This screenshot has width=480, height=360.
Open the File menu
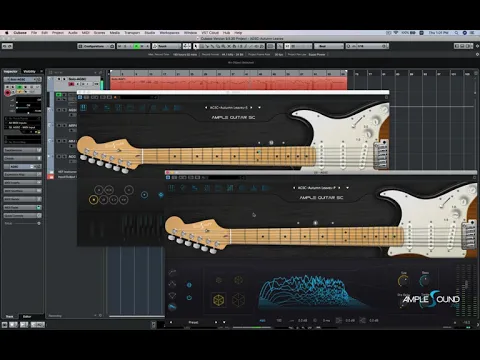pos(34,33)
